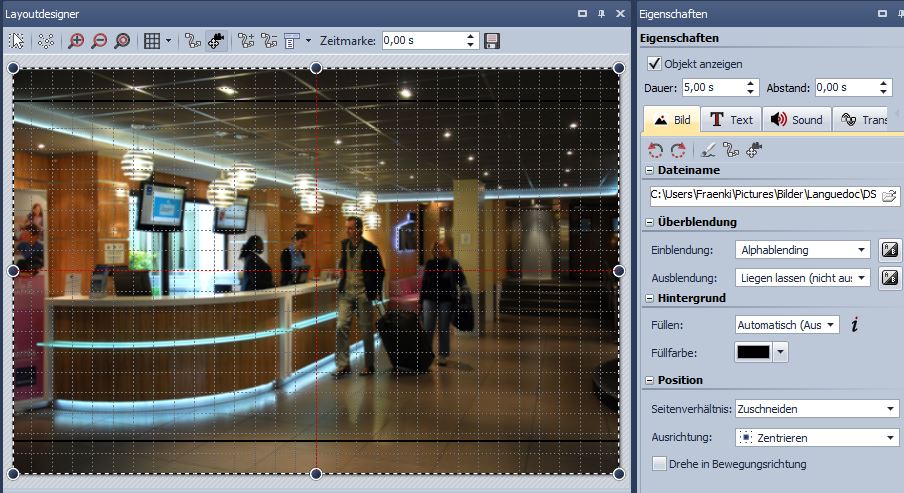
Task: Click the zoom out magnifier icon
Action: pos(99,41)
